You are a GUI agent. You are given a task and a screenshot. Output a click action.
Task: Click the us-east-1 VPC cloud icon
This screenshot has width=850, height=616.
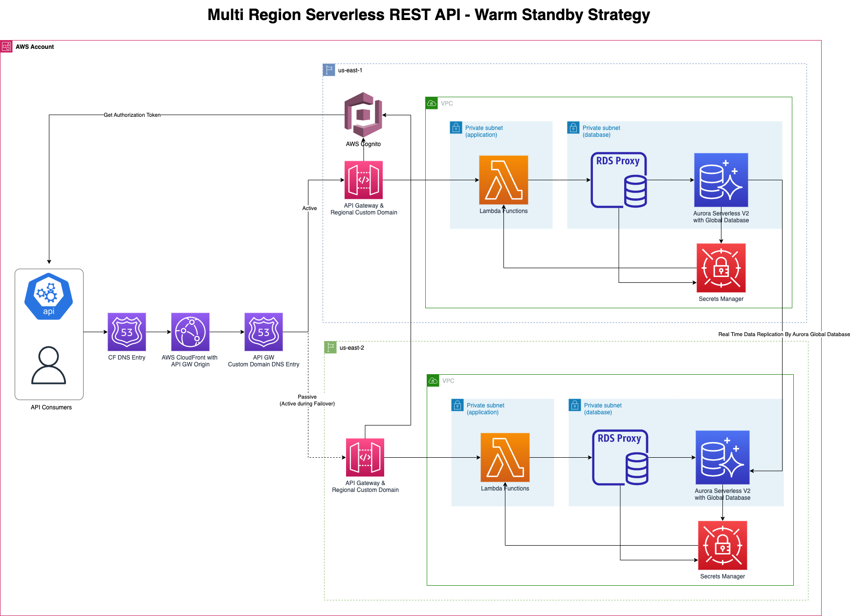point(432,103)
